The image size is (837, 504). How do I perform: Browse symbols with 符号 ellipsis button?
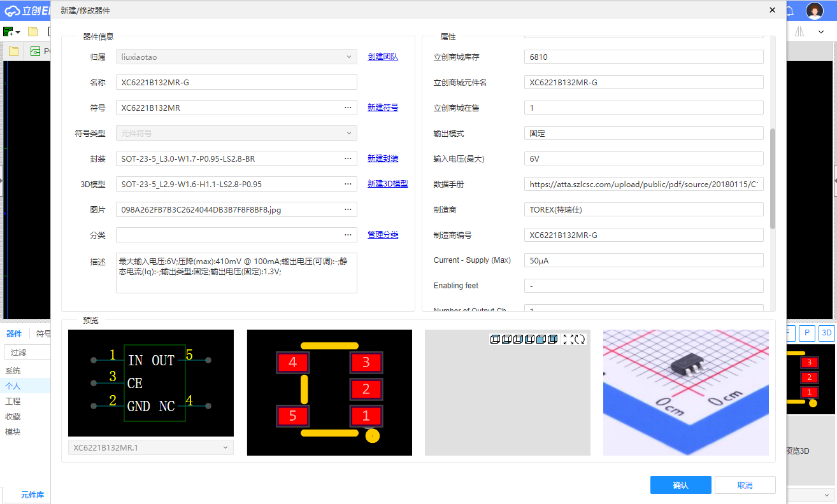[x=348, y=108]
